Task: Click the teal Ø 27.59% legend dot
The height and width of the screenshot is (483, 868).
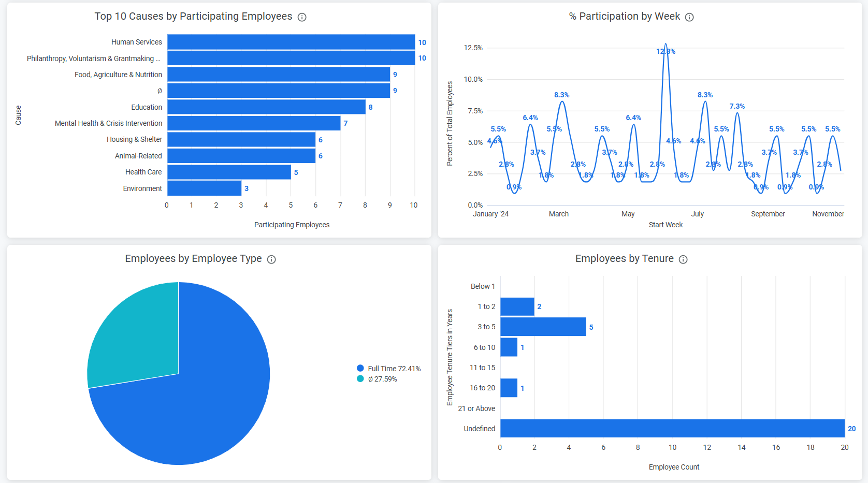Action: click(360, 378)
